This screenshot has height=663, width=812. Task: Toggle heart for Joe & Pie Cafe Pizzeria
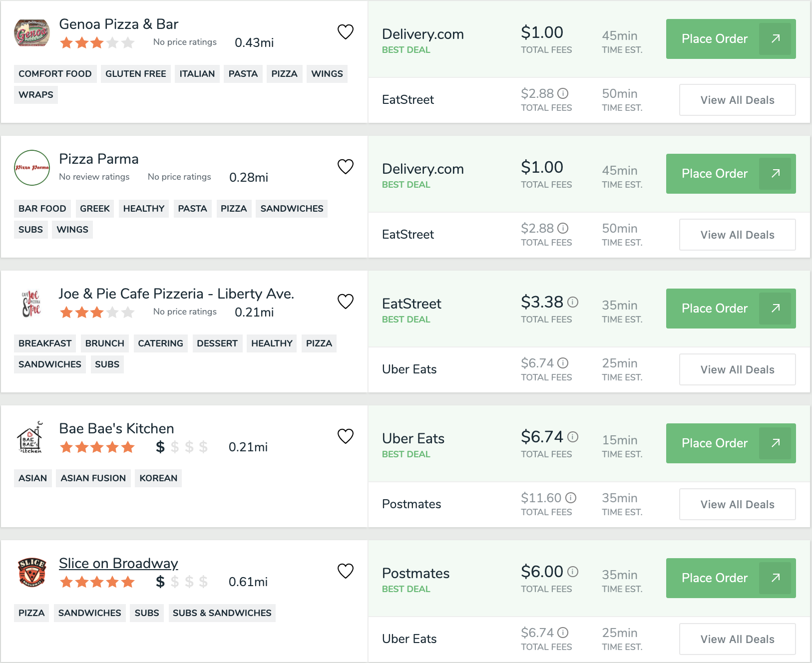(x=346, y=302)
